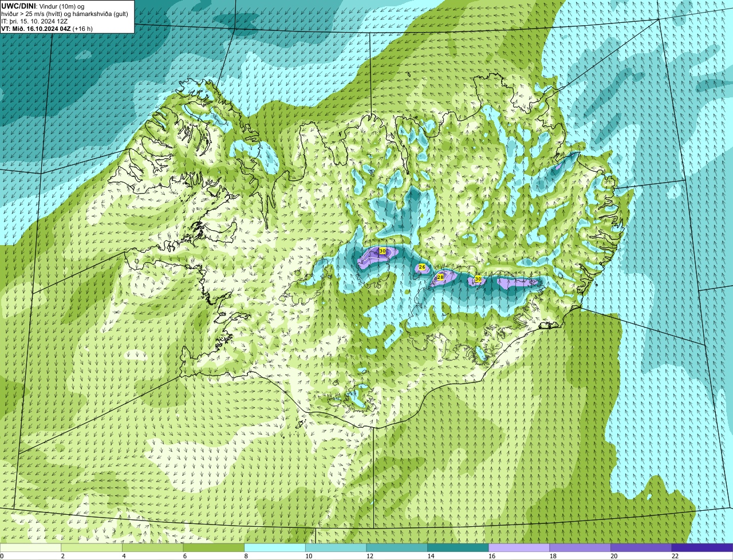Click the easternmost yellow "30" gust label
This screenshot has width=733, height=560.
pos(478,279)
